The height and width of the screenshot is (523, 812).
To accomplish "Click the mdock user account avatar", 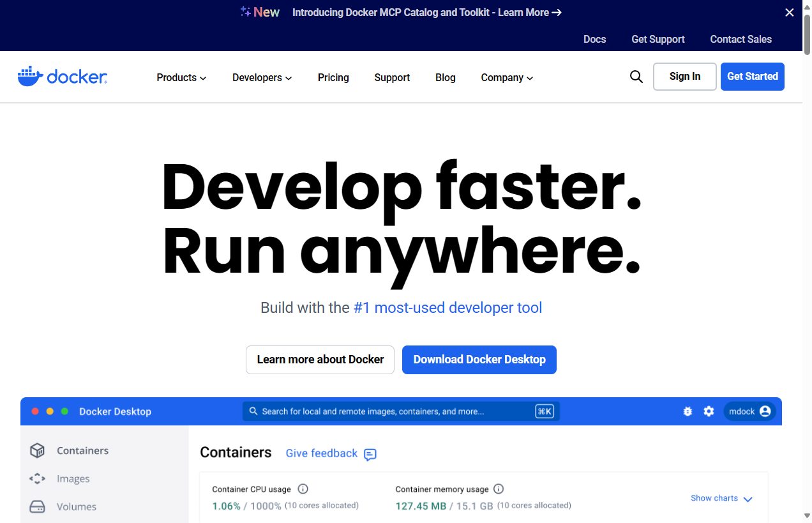I will click(x=765, y=411).
